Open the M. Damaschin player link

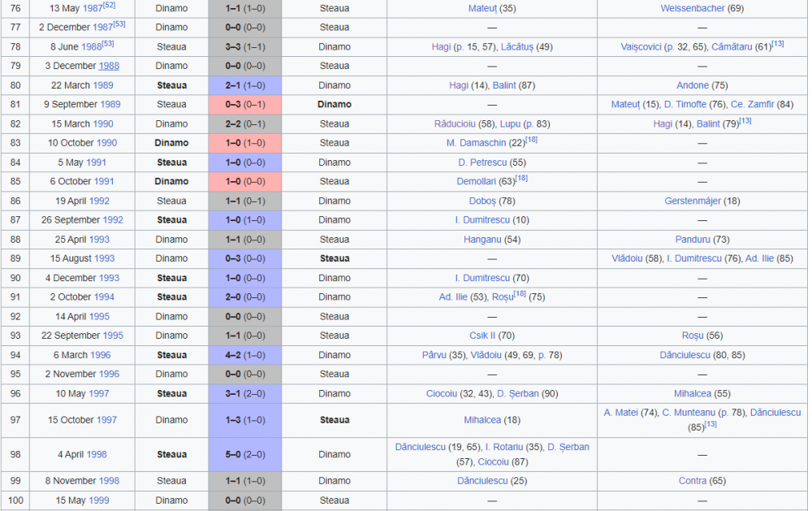click(476, 143)
